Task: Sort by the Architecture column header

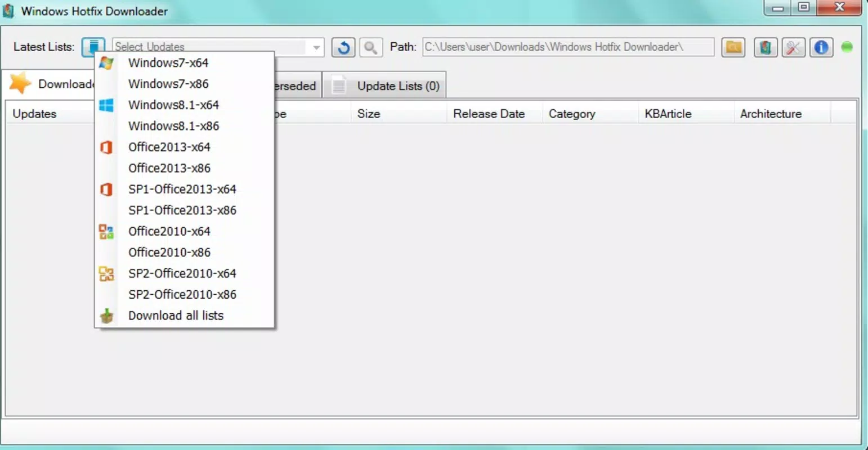Action: 782,114
